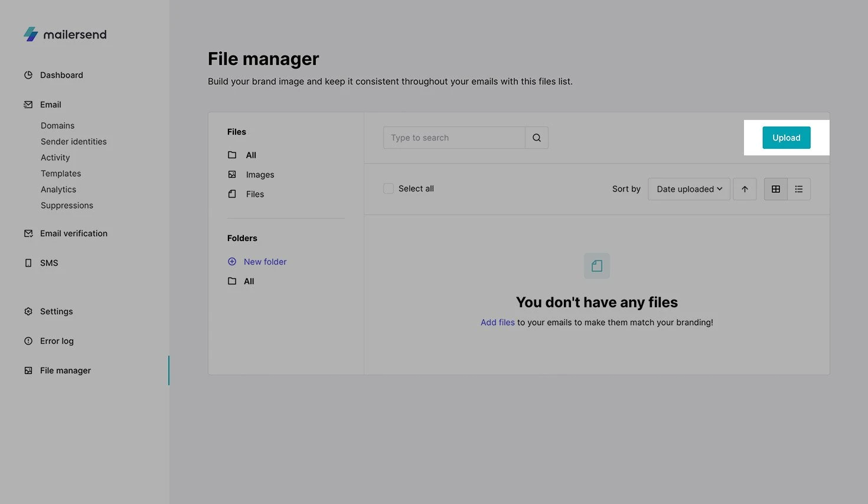This screenshot has height=504, width=868.
Task: Click the empty-state file icon
Action: [x=596, y=266]
